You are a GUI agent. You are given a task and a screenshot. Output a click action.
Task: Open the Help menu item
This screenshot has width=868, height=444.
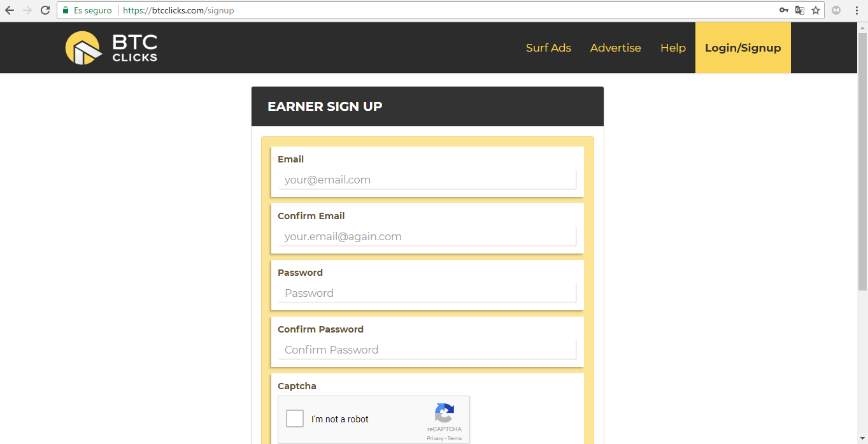coord(673,48)
